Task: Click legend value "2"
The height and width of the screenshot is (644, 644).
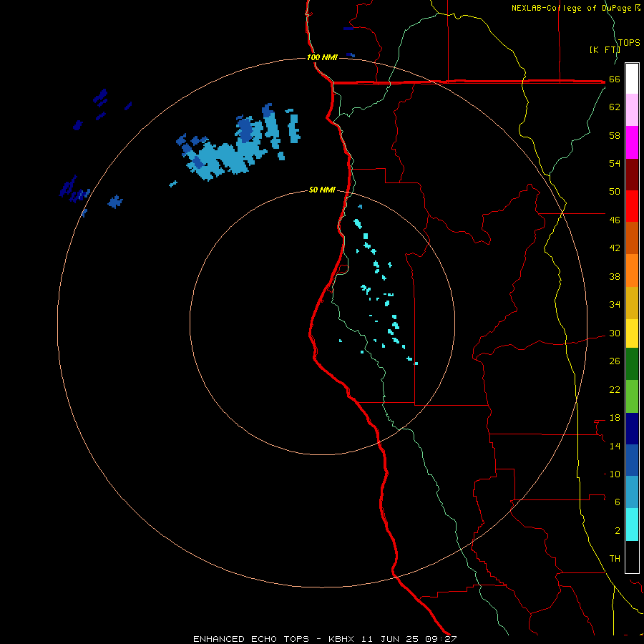Action: 618,530
